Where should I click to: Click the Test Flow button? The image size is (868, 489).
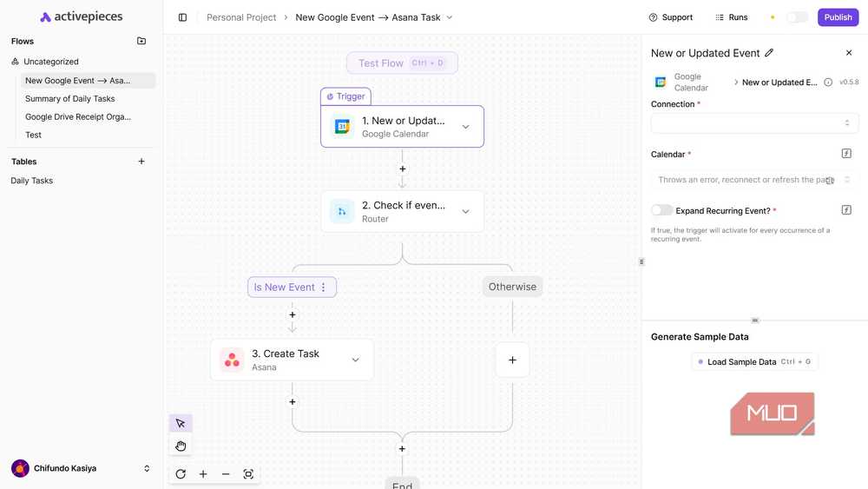pyautogui.click(x=402, y=63)
